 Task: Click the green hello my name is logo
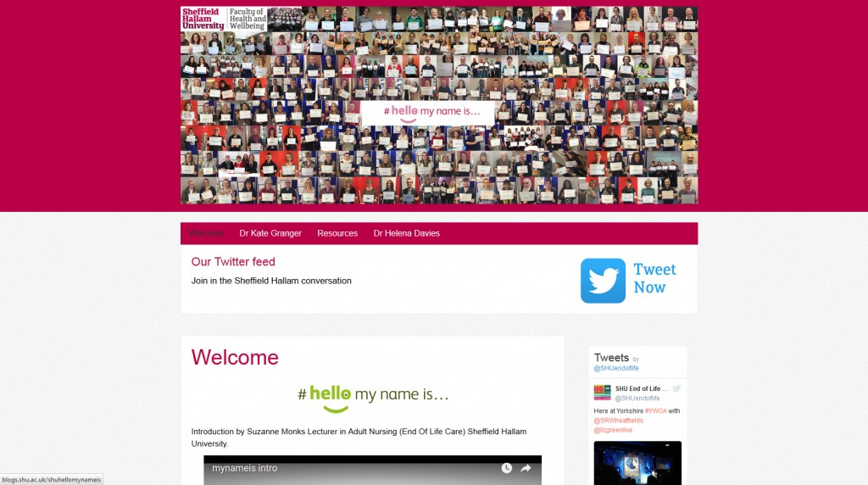click(373, 396)
